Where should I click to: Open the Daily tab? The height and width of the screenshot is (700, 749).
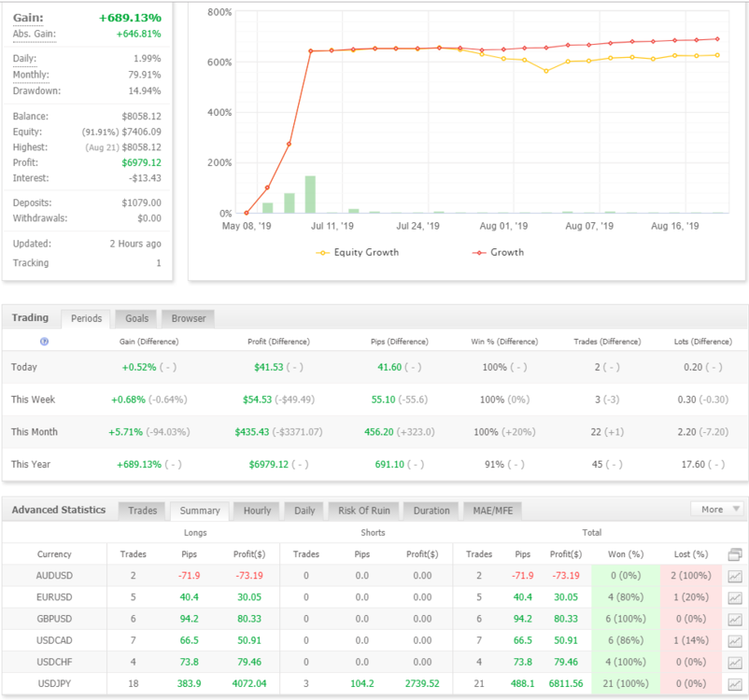[x=304, y=511]
